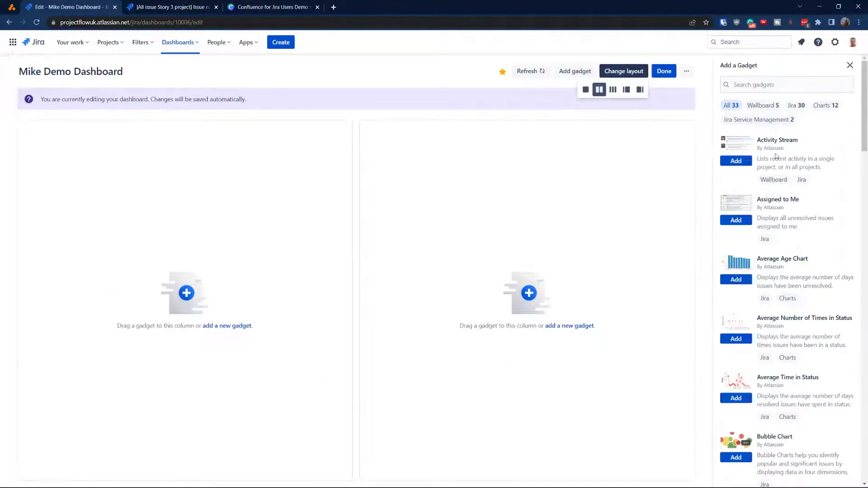Add the Bubble Chart gadget

tap(736, 457)
